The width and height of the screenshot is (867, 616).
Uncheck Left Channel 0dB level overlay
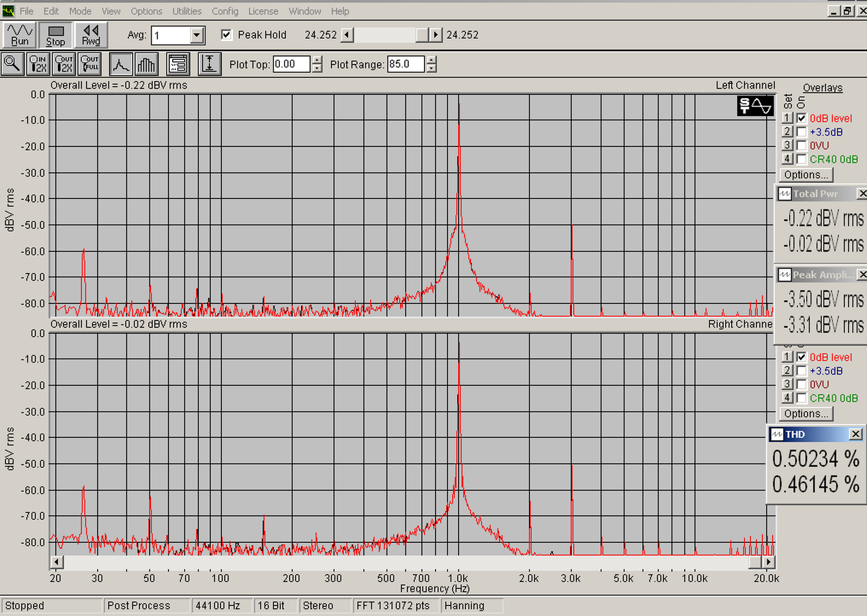click(801, 118)
